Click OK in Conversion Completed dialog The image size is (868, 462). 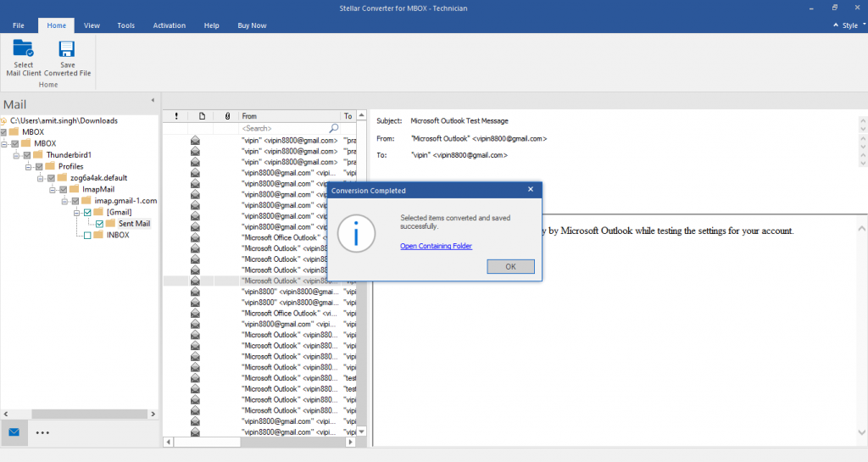pyautogui.click(x=510, y=267)
